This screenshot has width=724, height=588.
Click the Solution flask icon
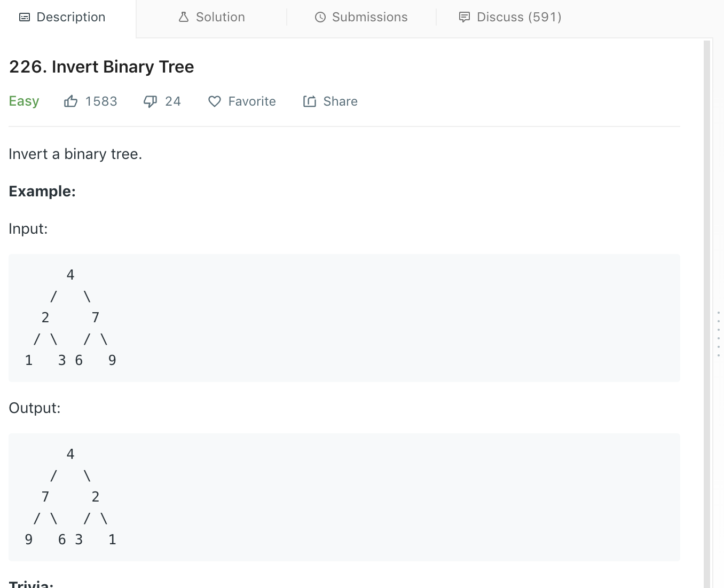pos(184,17)
